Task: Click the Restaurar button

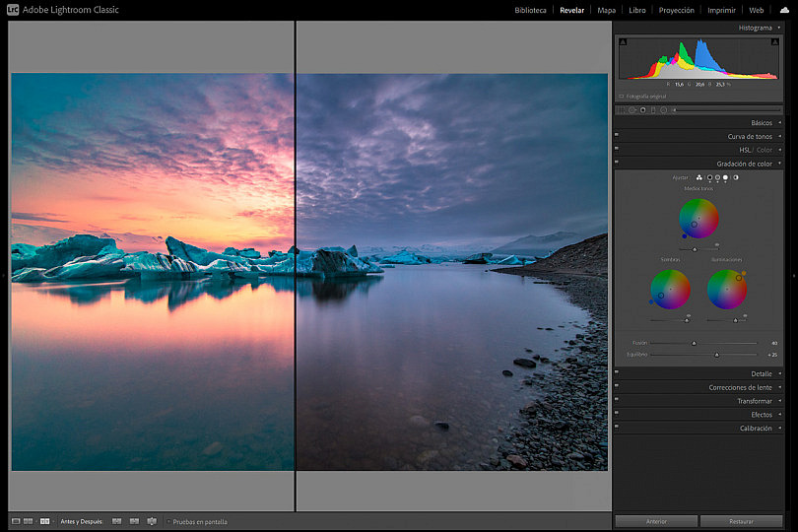Action: [741, 521]
